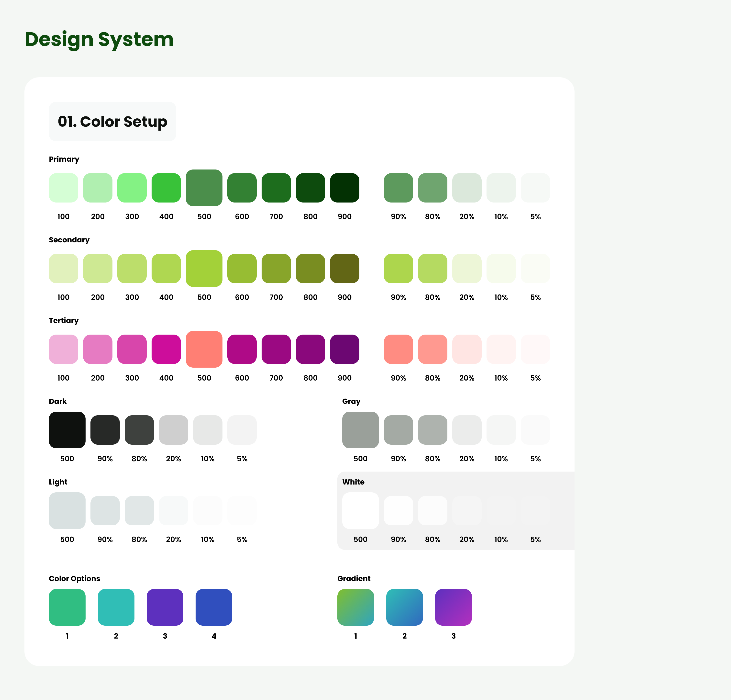Image resolution: width=731 pixels, height=700 pixels.
Task: Click the Design System title
Action: coord(99,40)
